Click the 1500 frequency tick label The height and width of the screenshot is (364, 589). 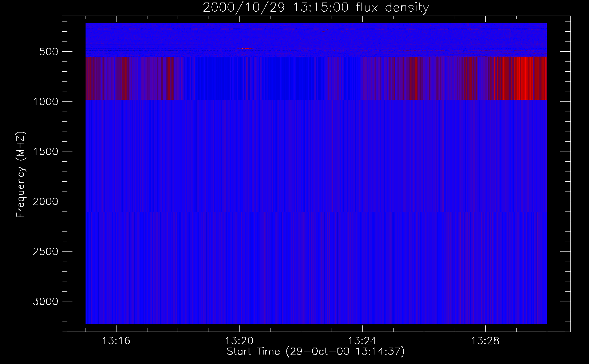46,151
